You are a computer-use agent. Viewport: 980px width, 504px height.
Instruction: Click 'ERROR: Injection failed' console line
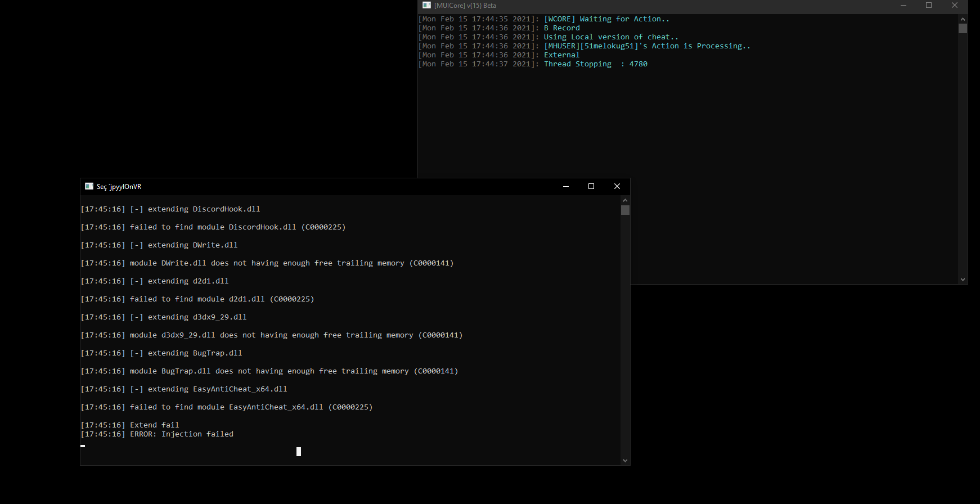click(x=157, y=434)
